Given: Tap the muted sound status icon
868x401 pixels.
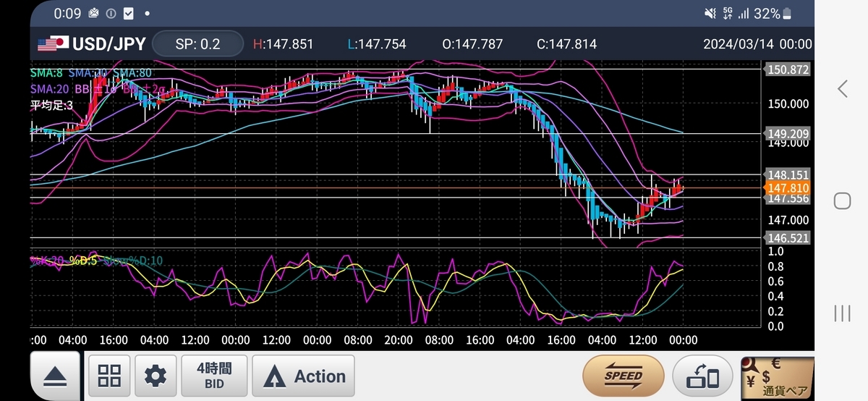Looking at the screenshot, I should click(709, 14).
